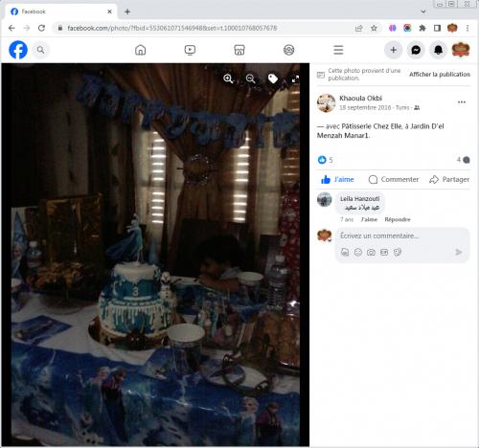Image resolution: width=479 pixels, height=448 pixels.
Task: Bookmark this page with the star
Action: pyautogui.click(x=374, y=28)
